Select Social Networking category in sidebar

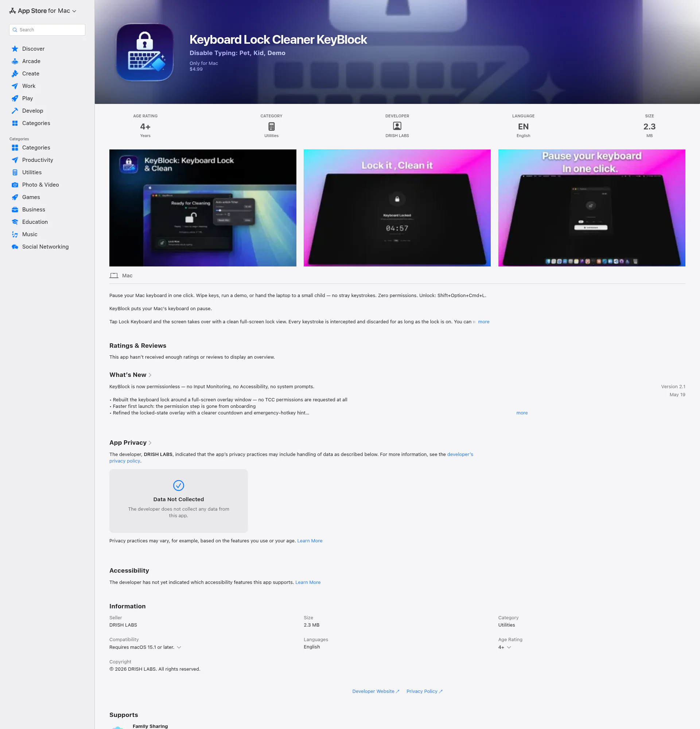[x=45, y=247]
